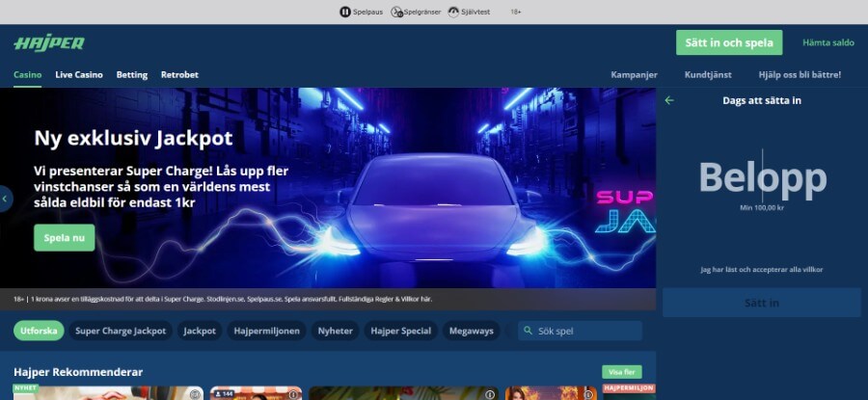Select Hajper Special category chip
This screenshot has height=400, width=868.
401,331
